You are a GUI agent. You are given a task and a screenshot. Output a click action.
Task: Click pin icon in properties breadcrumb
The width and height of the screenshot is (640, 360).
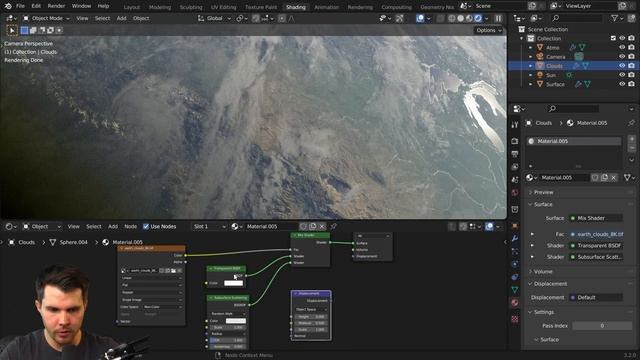point(632,123)
